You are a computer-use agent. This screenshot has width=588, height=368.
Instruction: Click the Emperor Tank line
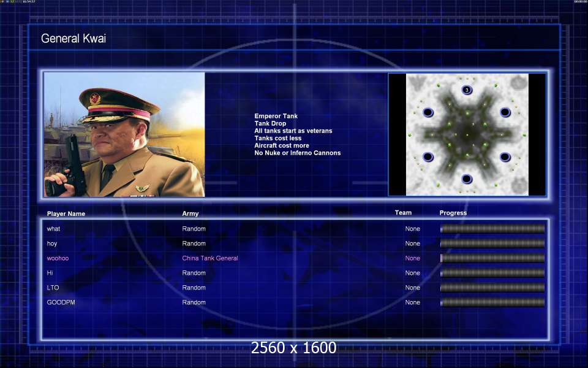(276, 116)
